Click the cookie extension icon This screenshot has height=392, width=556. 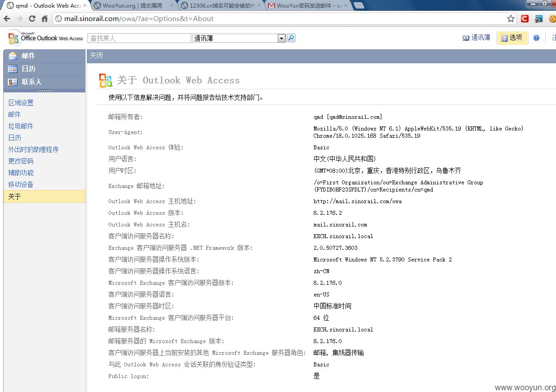552,19
